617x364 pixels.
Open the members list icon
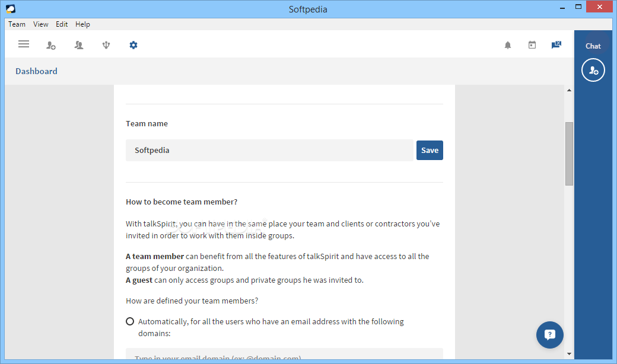tap(79, 45)
